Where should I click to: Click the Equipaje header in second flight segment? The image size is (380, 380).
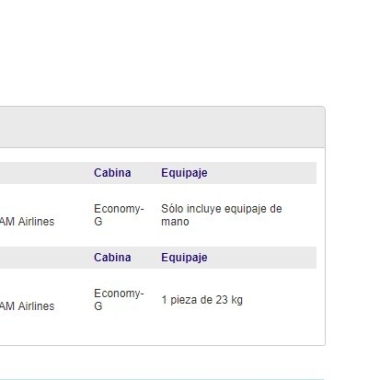pyautogui.click(x=184, y=257)
